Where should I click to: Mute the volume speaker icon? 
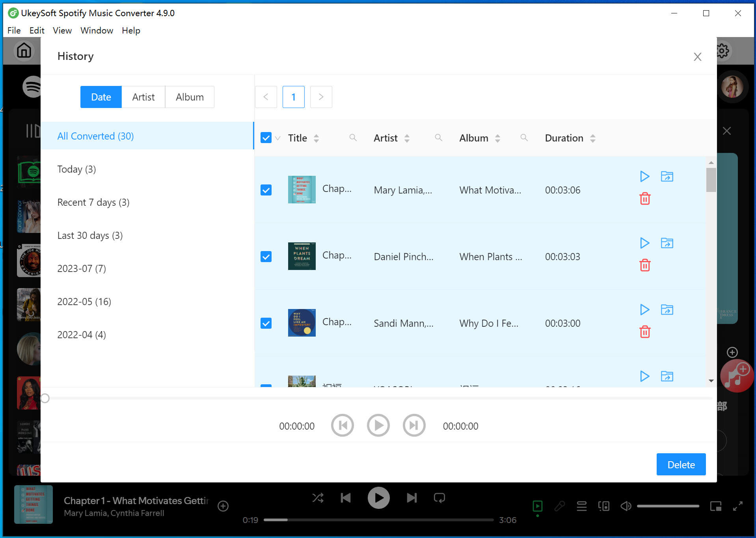pos(626,506)
